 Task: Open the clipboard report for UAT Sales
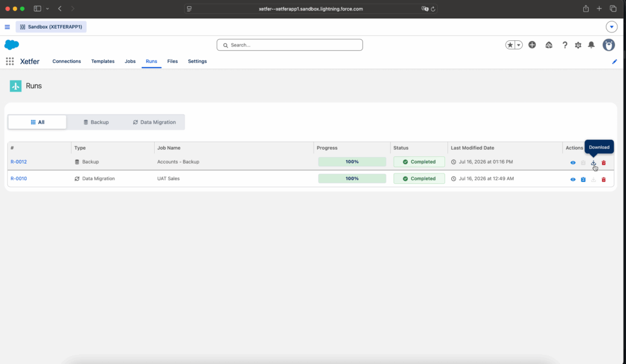pos(583,180)
